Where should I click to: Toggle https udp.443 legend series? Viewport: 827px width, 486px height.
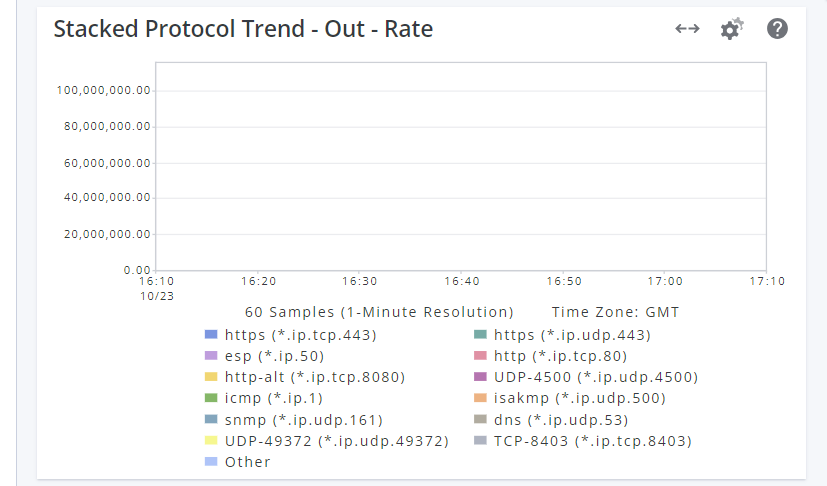point(571,335)
